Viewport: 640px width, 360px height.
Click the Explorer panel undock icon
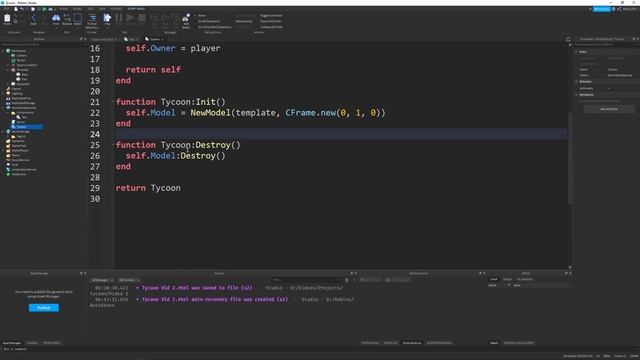pyautogui.click(x=81, y=39)
